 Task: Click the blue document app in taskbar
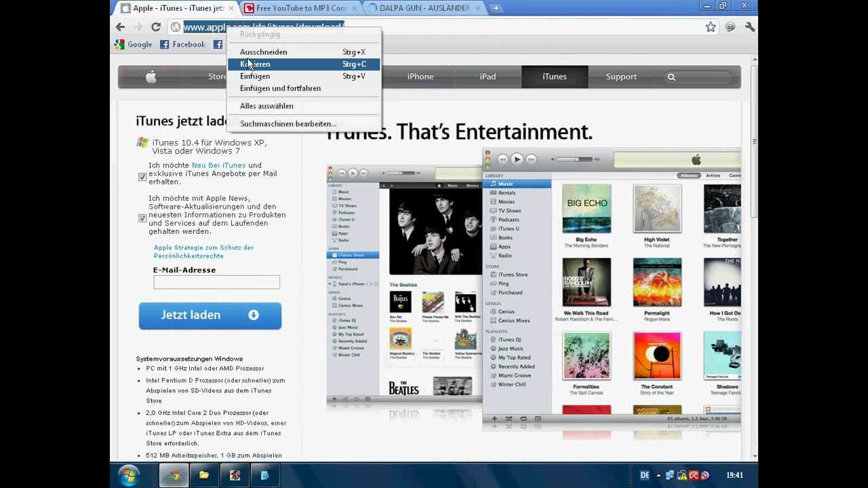(264, 476)
